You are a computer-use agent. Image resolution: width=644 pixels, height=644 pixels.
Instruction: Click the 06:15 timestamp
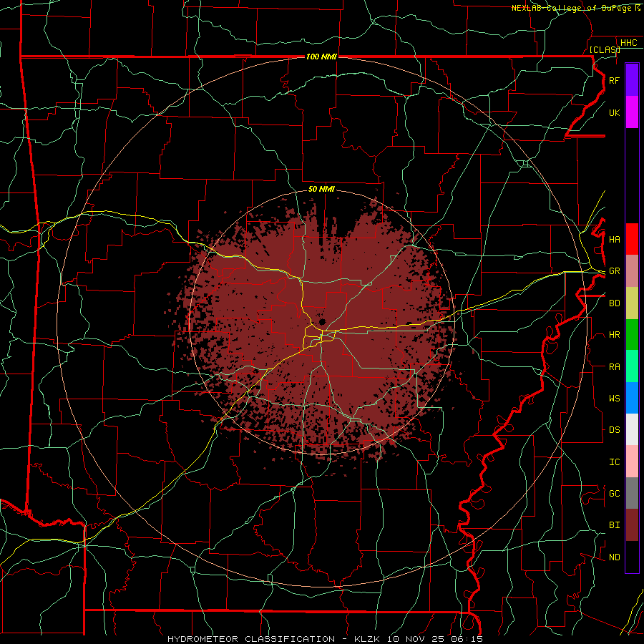click(467, 639)
